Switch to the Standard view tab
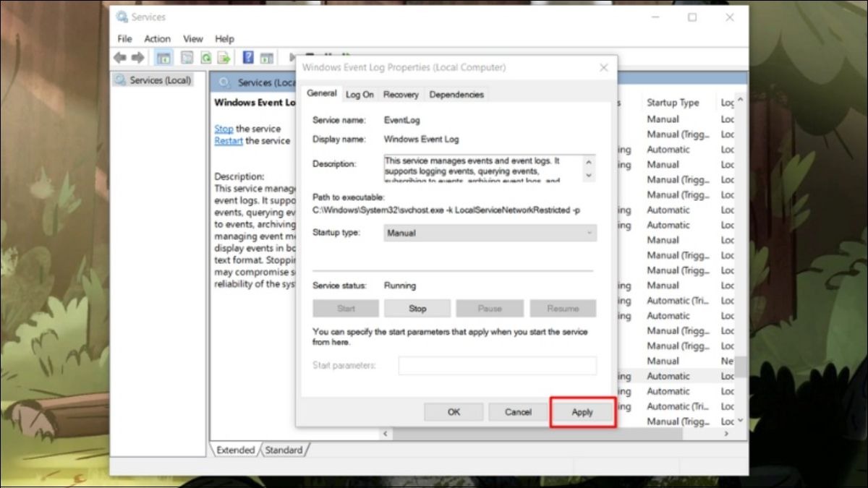This screenshot has height=488, width=868. coord(284,450)
